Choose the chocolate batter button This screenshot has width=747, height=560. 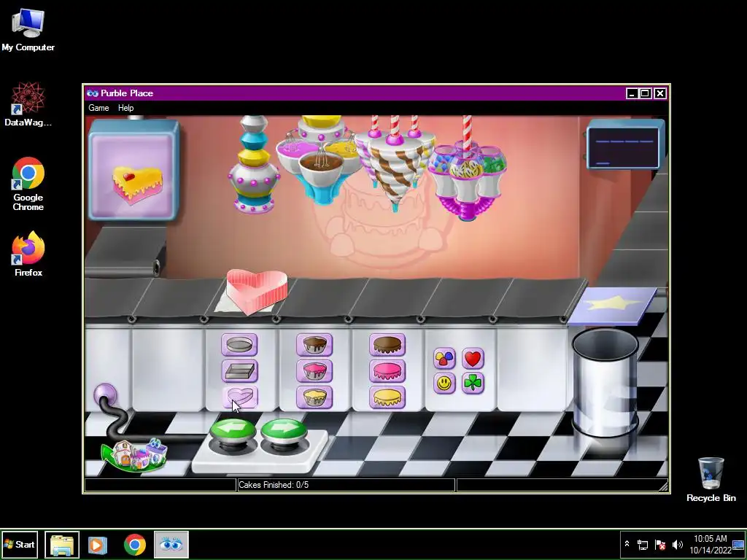(314, 345)
